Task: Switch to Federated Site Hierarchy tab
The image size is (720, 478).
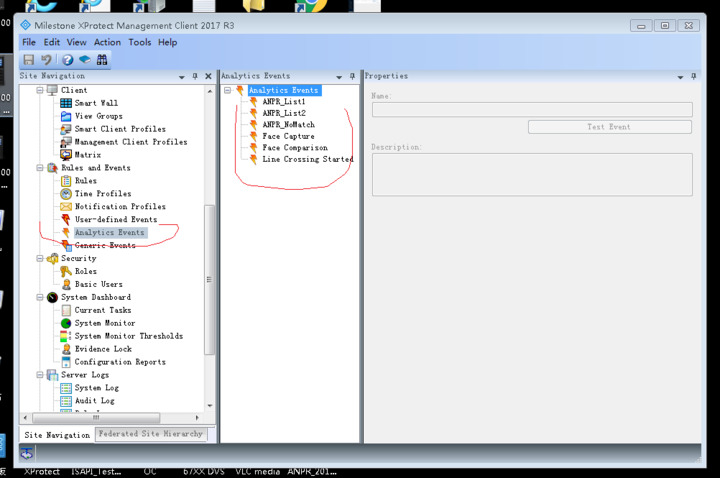Action: (151, 434)
